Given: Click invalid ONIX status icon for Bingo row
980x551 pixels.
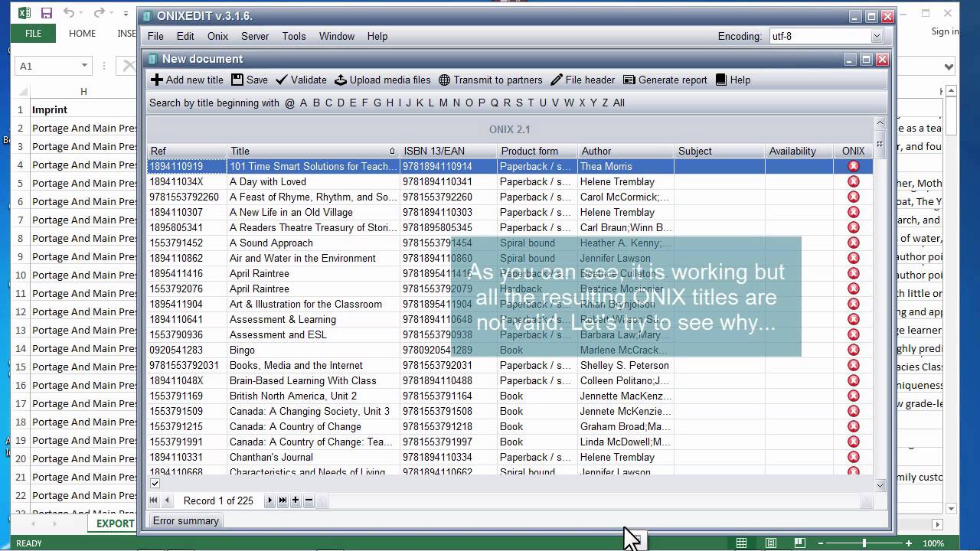Looking at the screenshot, I should (853, 350).
